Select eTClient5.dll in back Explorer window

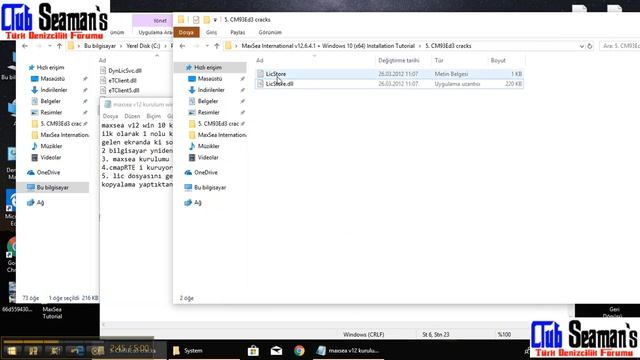click(x=124, y=90)
